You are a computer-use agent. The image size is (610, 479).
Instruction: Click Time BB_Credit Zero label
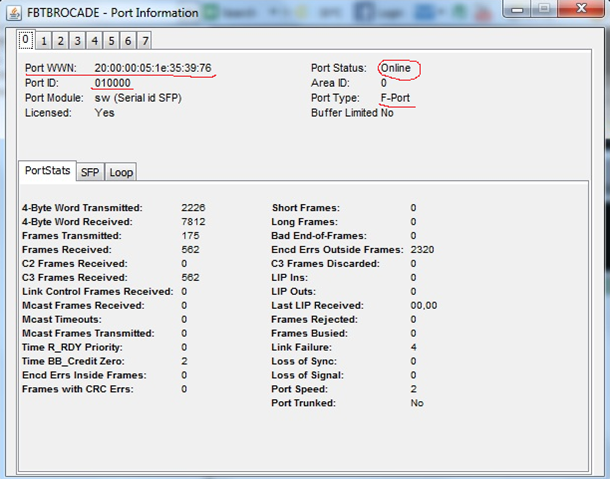(74, 361)
